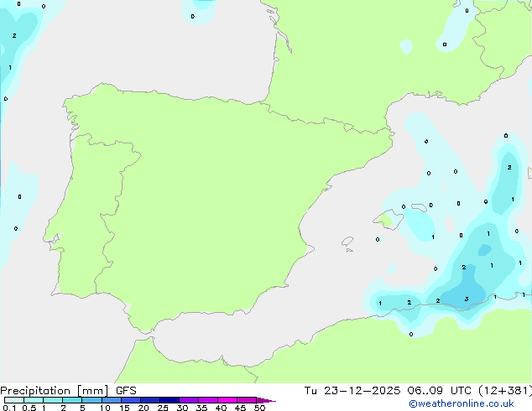This screenshot has height=411, width=532.
Task: Click the '10' legend scale label
Action: point(105,408)
